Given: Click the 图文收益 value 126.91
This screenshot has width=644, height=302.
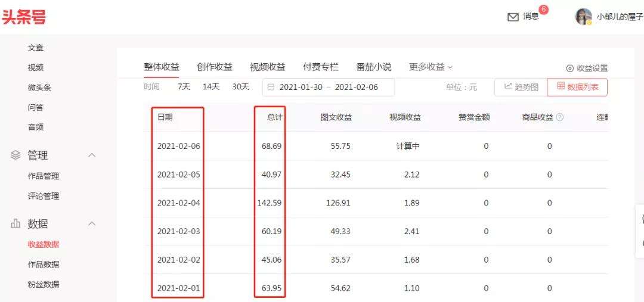Looking at the screenshot, I should [x=339, y=203].
